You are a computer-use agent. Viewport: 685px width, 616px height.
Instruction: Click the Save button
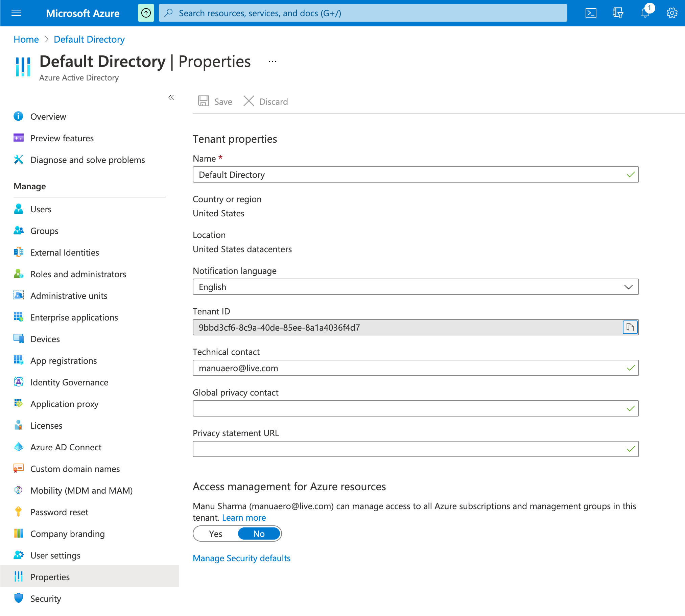click(x=215, y=101)
